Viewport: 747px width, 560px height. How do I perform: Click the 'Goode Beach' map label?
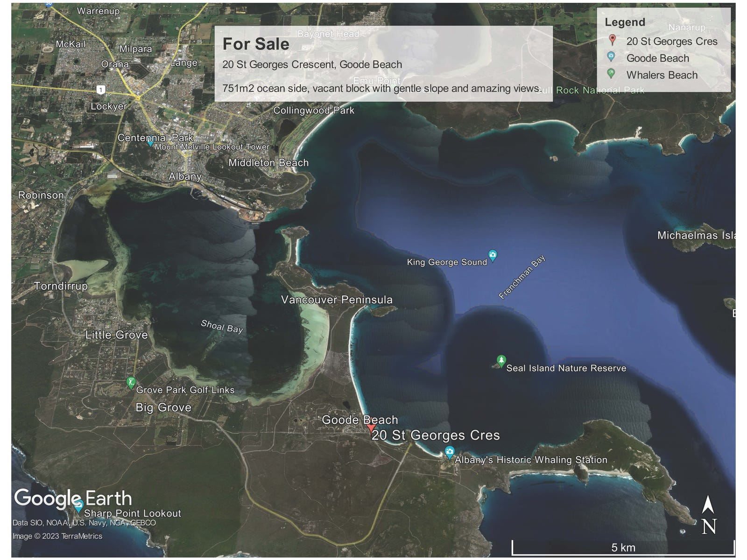click(x=360, y=420)
